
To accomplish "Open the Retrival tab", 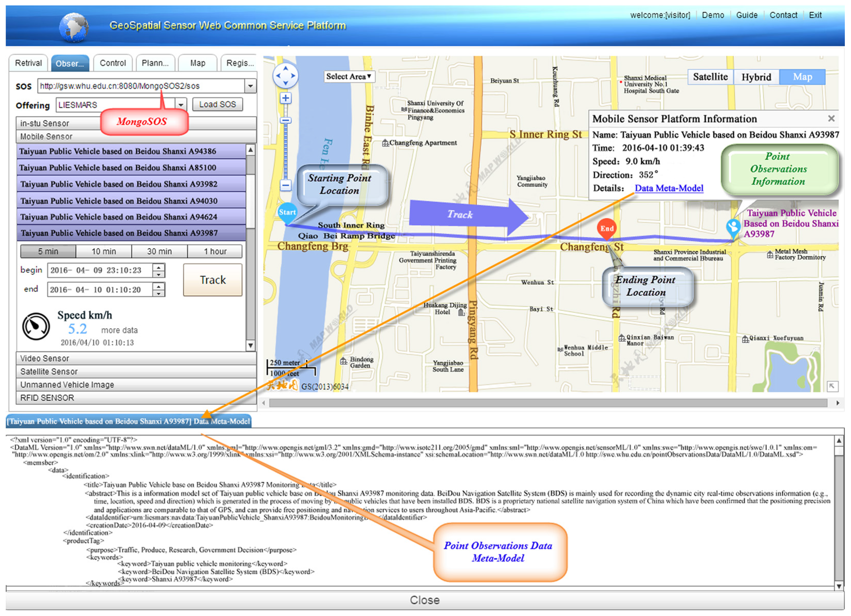I will point(28,63).
